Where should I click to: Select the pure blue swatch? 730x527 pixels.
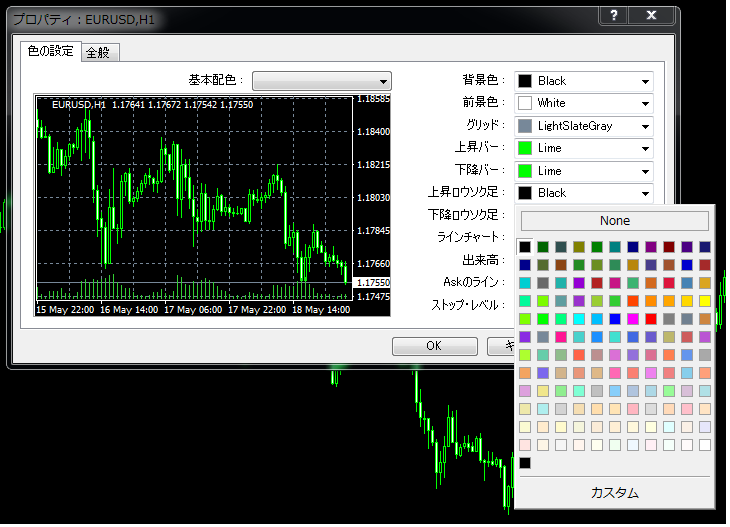[x=615, y=319]
